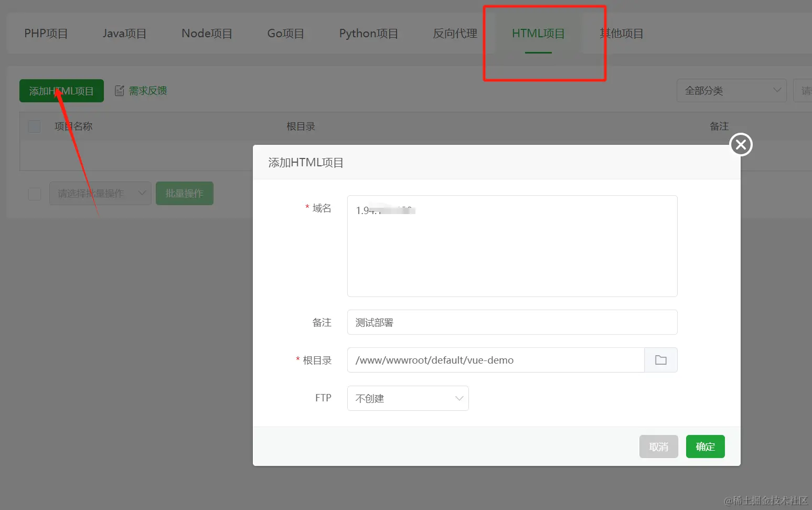Image resolution: width=812 pixels, height=510 pixels.
Task: Expand the 请选择批量操作 dropdown
Action: tap(100, 194)
